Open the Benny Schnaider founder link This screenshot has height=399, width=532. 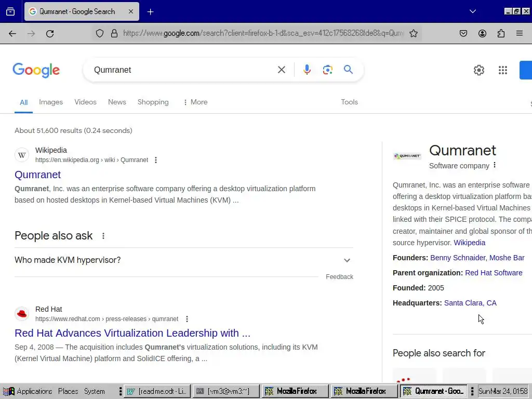point(458,258)
